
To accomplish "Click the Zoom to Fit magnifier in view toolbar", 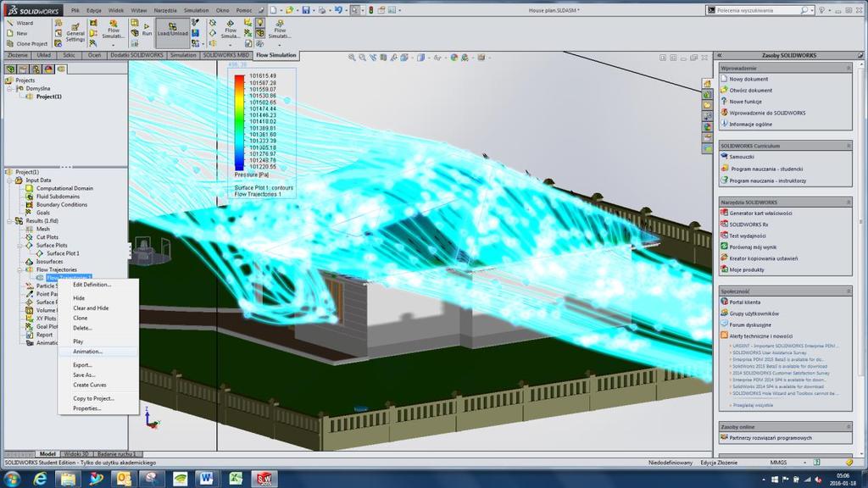I will 352,57.
